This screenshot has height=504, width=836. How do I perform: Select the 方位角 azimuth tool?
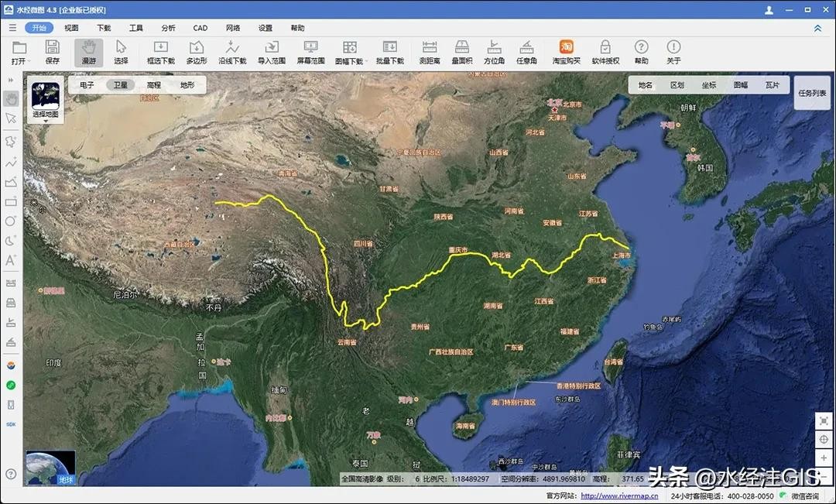pyautogui.click(x=494, y=52)
